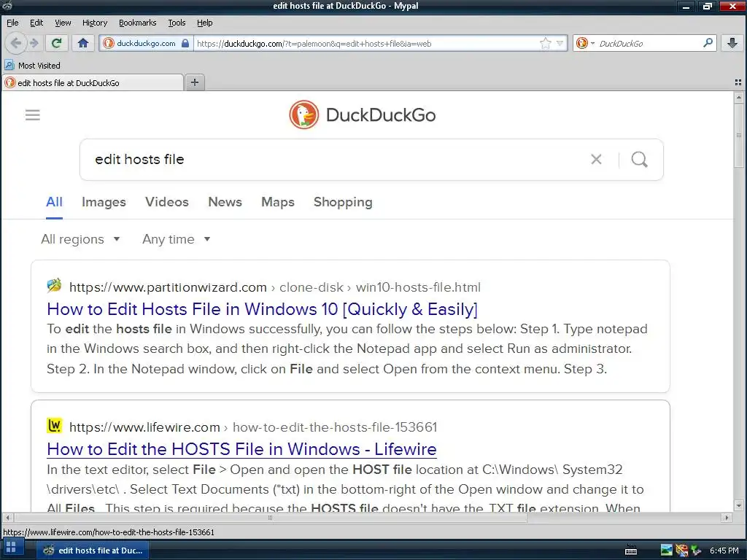Click the list all tabs icon
747x560 pixels.
tap(738, 82)
